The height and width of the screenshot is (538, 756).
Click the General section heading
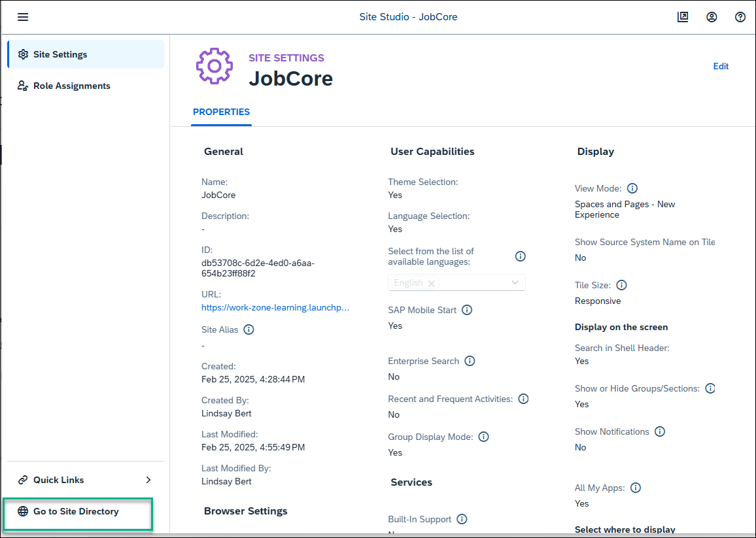(x=223, y=152)
